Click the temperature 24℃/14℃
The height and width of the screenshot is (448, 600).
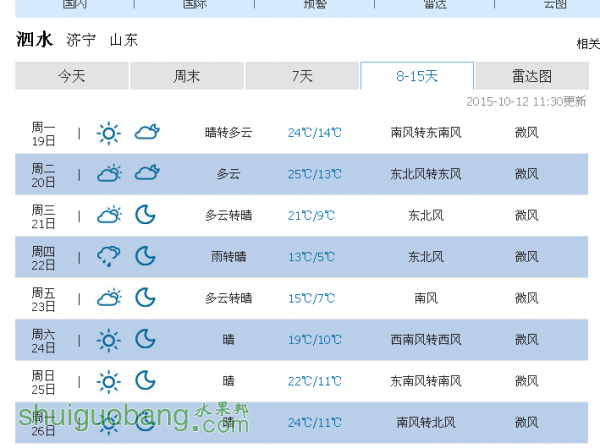[315, 133]
